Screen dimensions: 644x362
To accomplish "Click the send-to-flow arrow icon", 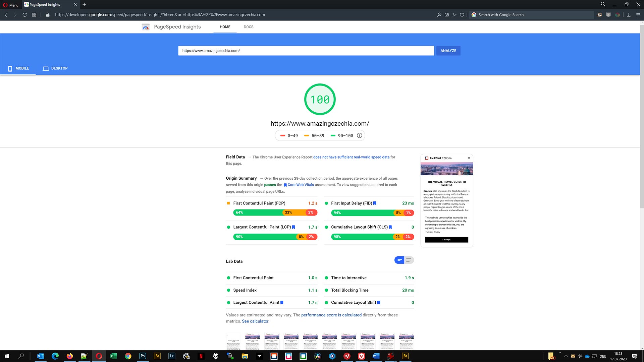I will point(454,15).
